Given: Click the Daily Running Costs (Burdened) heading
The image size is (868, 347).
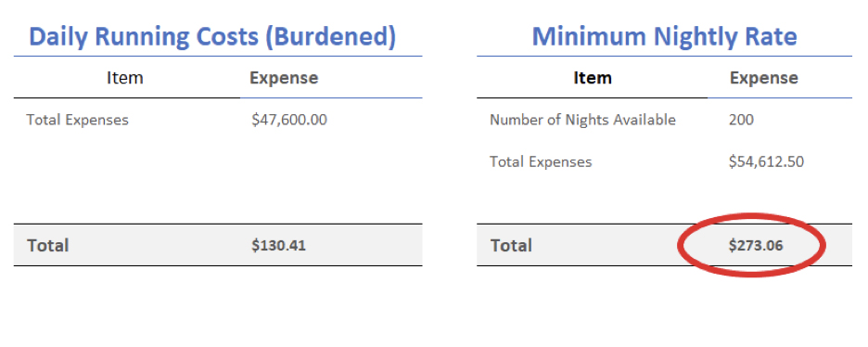Looking at the screenshot, I should coord(212,36).
